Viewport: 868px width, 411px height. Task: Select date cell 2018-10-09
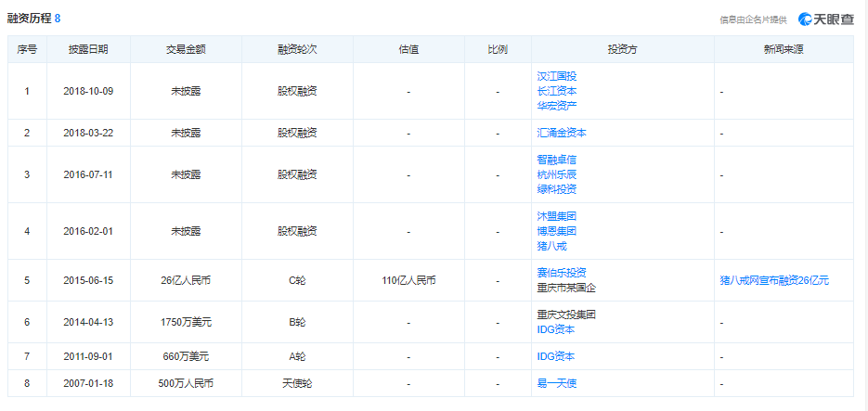coord(88,91)
